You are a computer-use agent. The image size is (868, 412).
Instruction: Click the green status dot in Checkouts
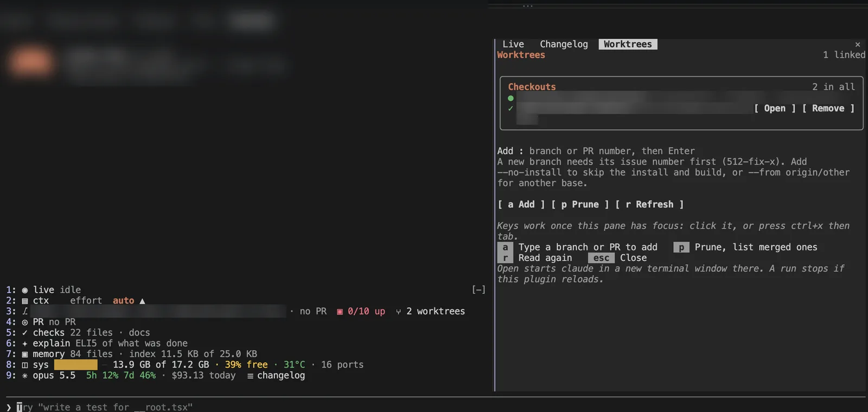point(510,98)
